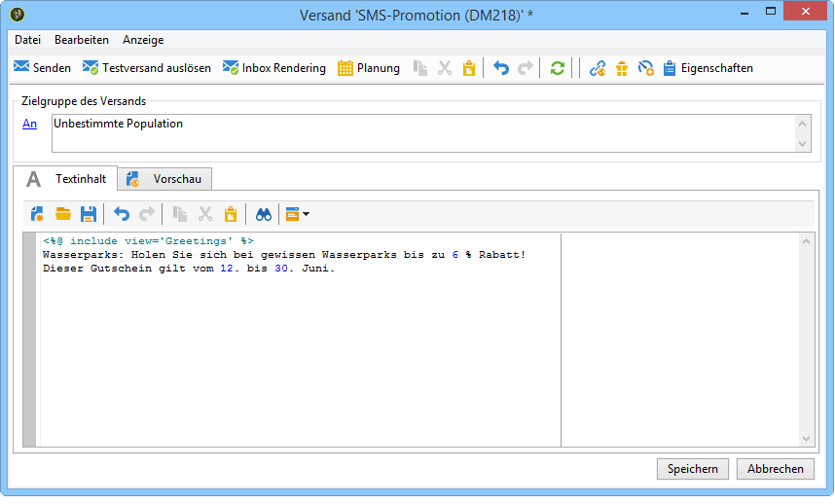Click new content icon in editor toolbar

pos(37,214)
